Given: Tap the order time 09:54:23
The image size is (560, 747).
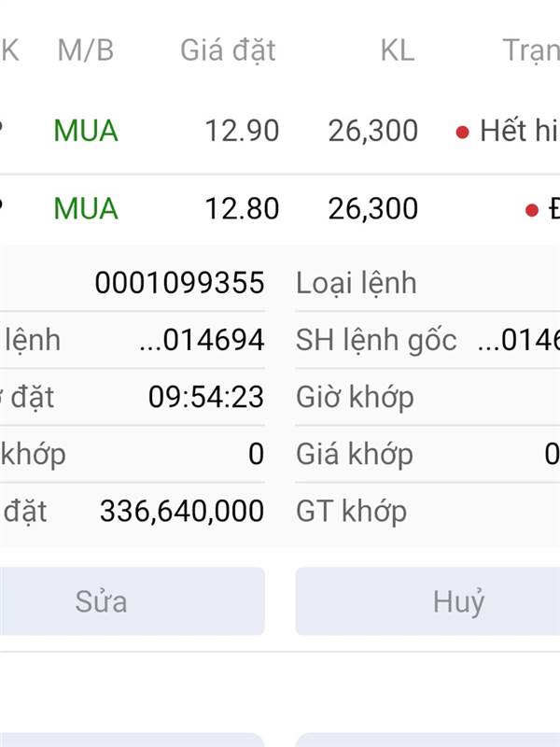Looking at the screenshot, I should coord(205,398).
